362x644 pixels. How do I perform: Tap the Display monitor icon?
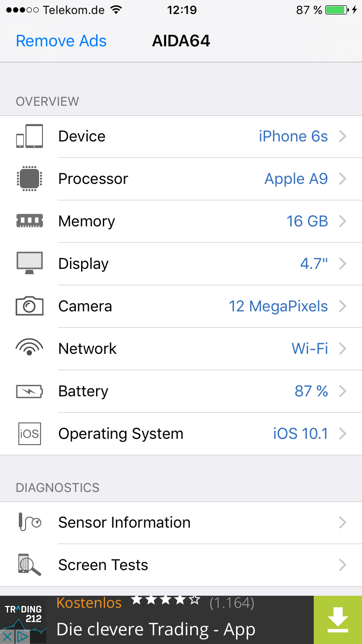pos(29,263)
